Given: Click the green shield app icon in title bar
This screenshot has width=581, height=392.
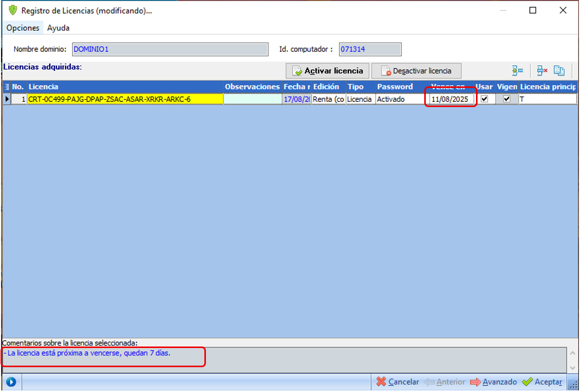Looking at the screenshot, I should (x=13, y=10).
